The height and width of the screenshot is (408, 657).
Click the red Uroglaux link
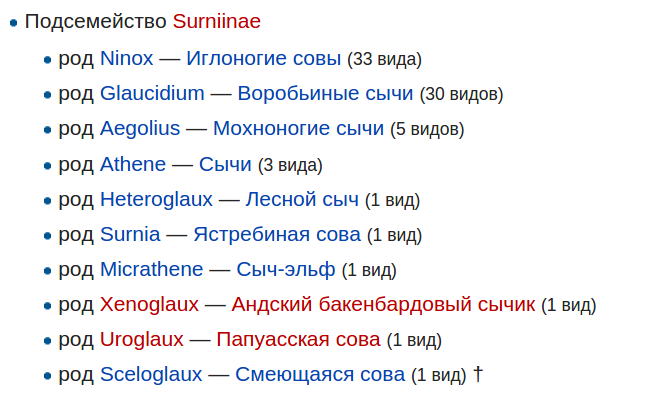click(142, 339)
